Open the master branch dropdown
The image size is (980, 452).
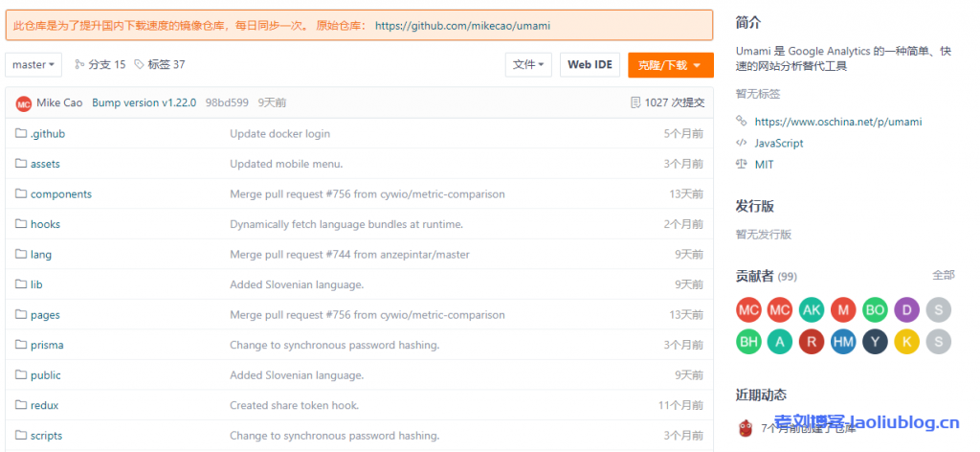33,65
